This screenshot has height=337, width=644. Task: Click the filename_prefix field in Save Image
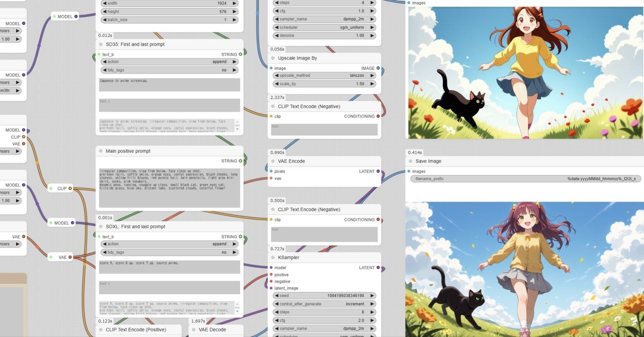[526, 179]
